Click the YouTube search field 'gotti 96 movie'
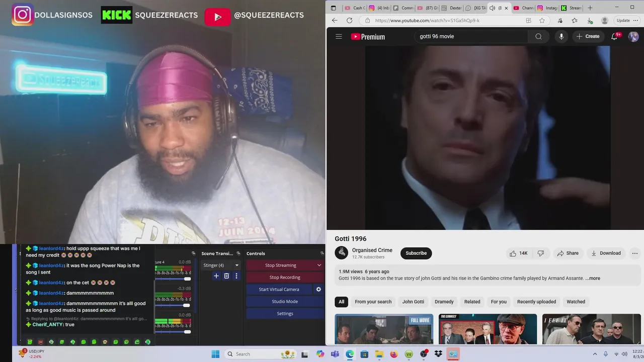This screenshot has height=362, width=644. (471, 36)
